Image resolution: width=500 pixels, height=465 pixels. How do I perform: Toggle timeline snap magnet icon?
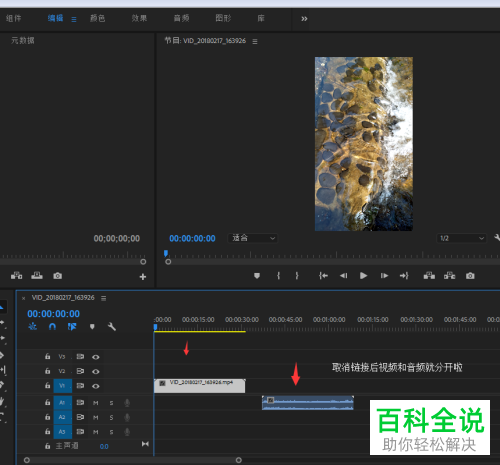pyautogui.click(x=52, y=327)
